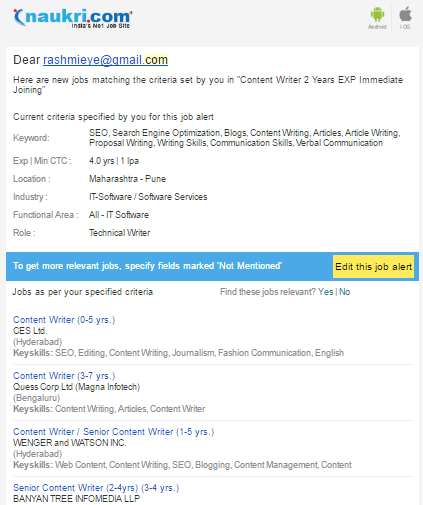Click the Keyword criteria value text
423x505 pixels.
tap(245, 138)
